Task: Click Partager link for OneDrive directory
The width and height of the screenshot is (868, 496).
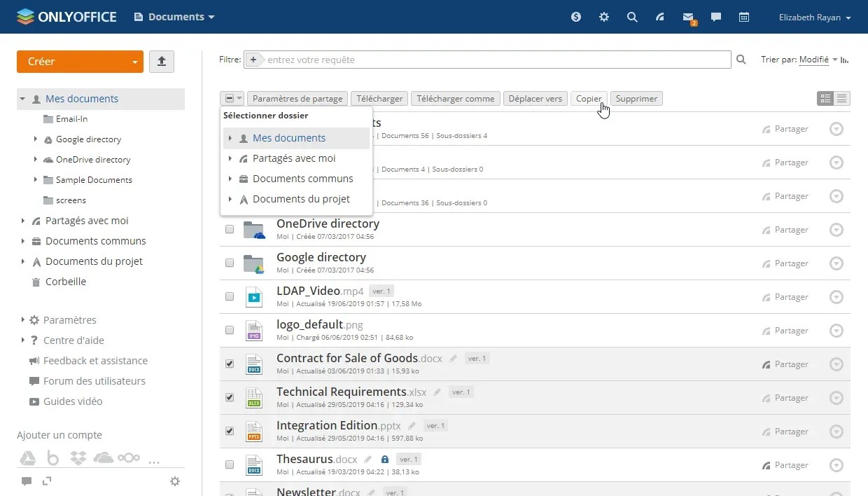Action: coord(791,230)
